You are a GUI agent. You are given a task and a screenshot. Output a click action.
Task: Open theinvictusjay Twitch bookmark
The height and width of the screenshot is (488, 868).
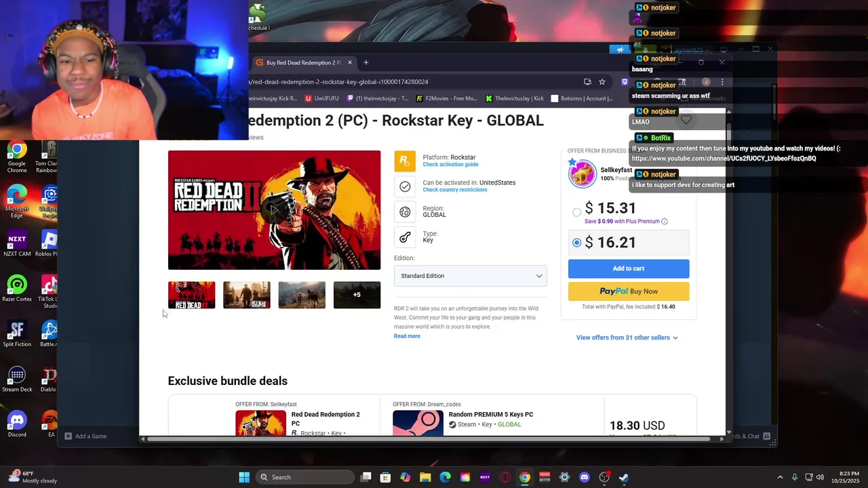click(378, 98)
